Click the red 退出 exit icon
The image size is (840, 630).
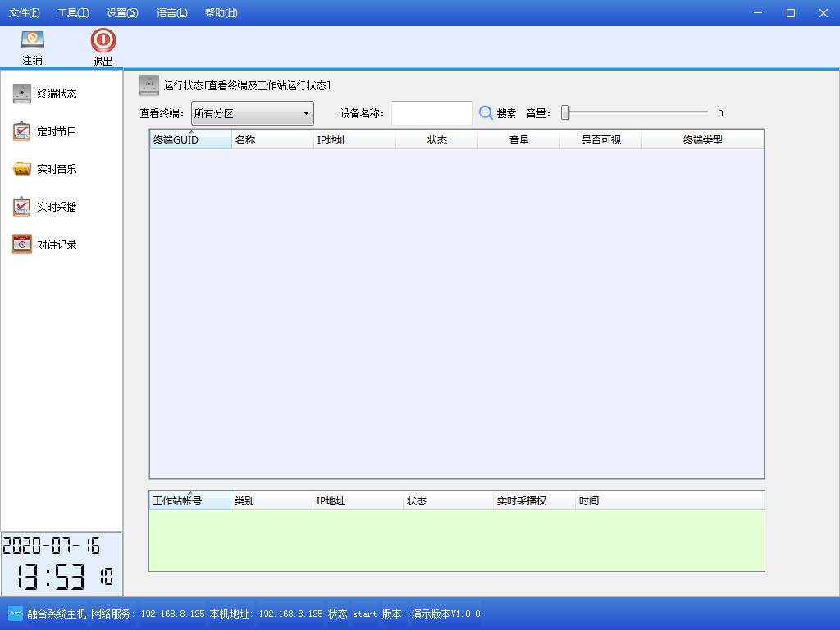coord(103,40)
